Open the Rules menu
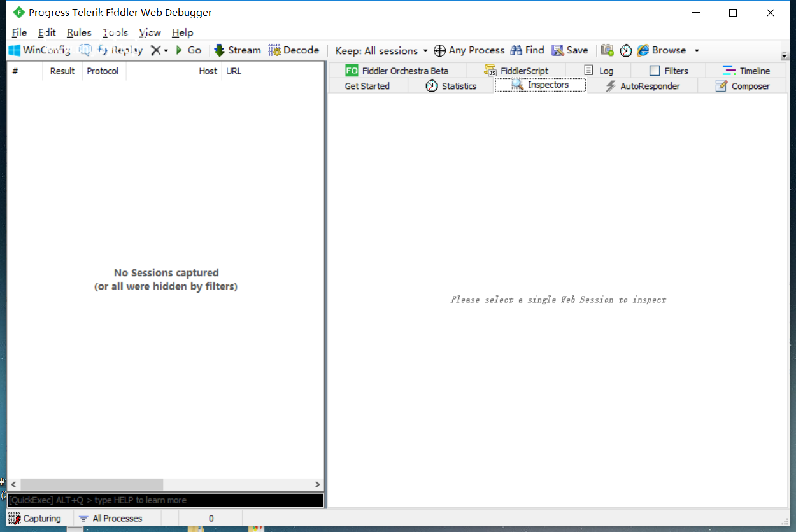The height and width of the screenshot is (532, 796). (x=79, y=32)
